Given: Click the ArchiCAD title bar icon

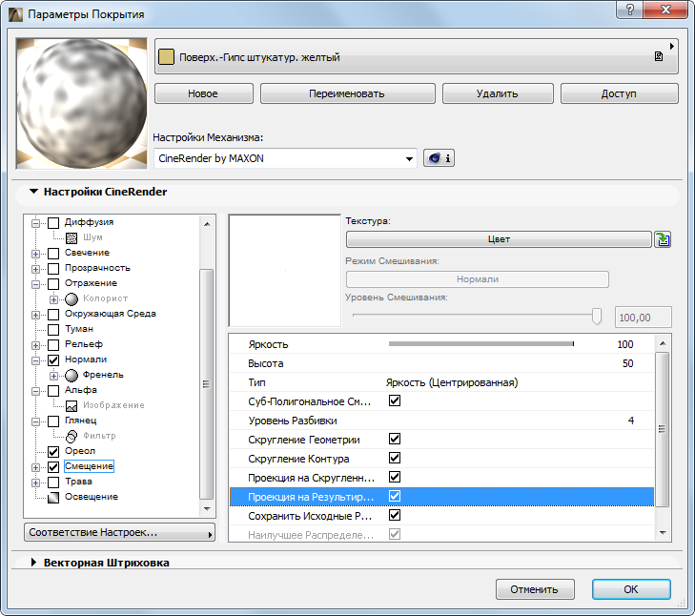Looking at the screenshot, I should pyautogui.click(x=15, y=14).
